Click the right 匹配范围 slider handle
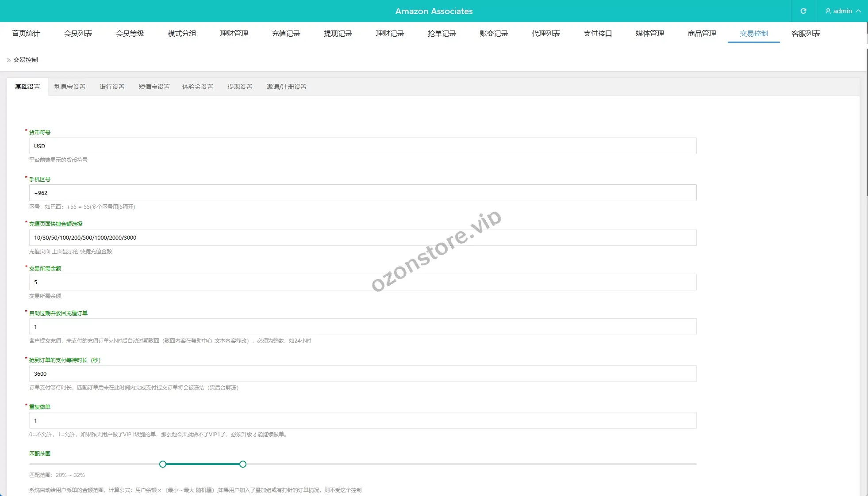Image resolution: width=868 pixels, height=496 pixels. 243,464
